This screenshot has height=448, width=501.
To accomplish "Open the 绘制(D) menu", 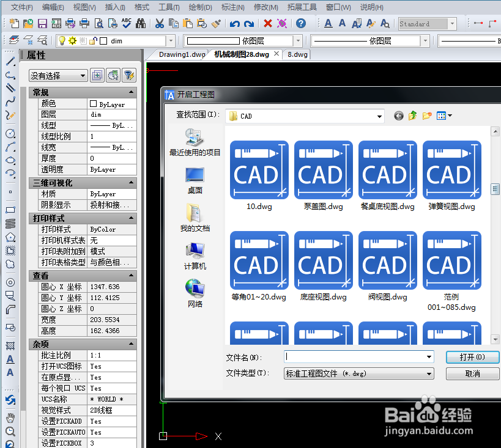I will point(200,7).
